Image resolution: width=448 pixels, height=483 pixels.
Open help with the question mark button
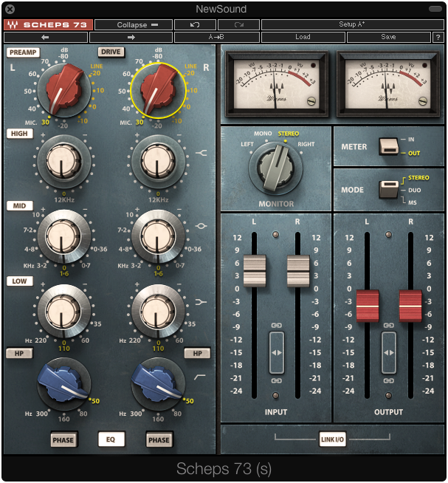pos(438,37)
